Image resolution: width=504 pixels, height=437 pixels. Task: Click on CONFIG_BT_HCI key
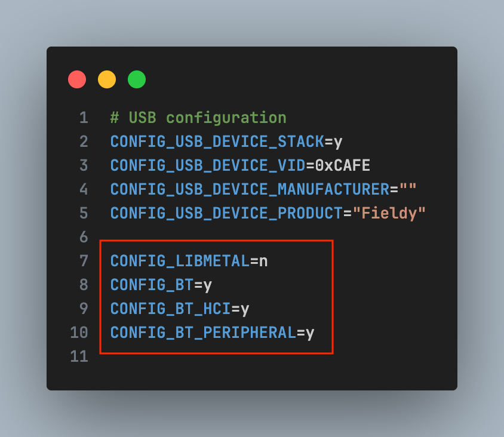170,309
